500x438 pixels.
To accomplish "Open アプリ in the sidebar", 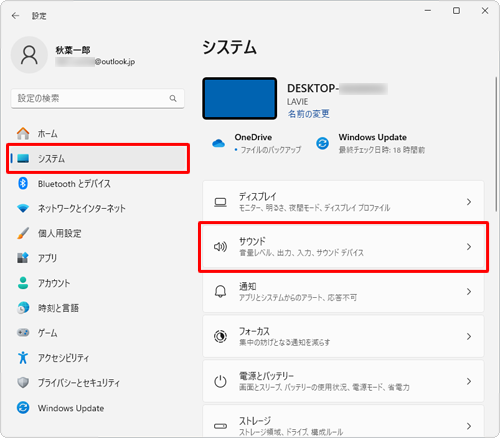I will [x=98, y=258].
